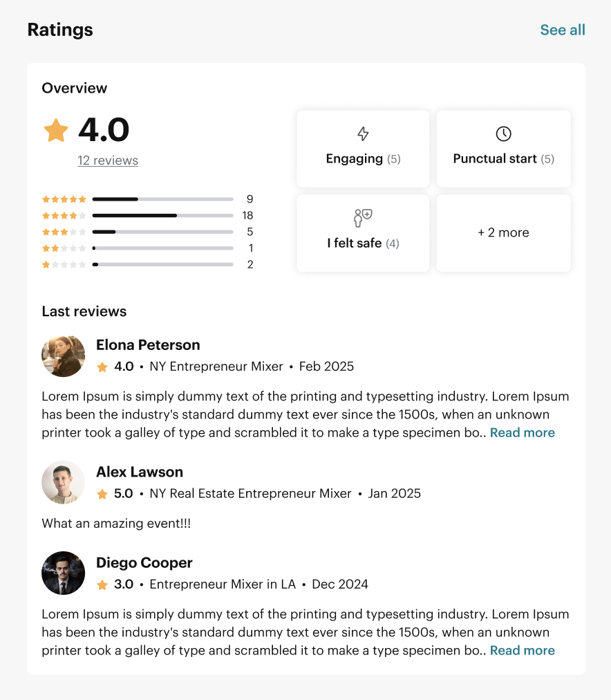The height and width of the screenshot is (700, 611).
Task: Click the star beside Elona Peterson's 4.0 rating
Action: (x=102, y=367)
